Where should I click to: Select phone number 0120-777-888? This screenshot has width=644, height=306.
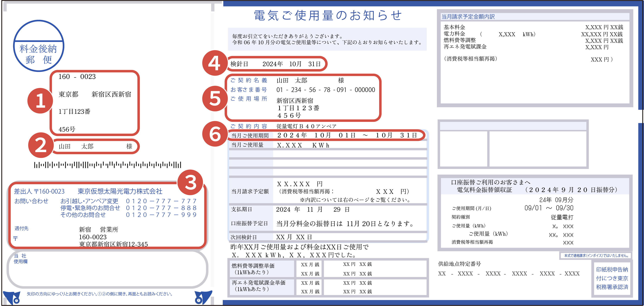[161, 208]
